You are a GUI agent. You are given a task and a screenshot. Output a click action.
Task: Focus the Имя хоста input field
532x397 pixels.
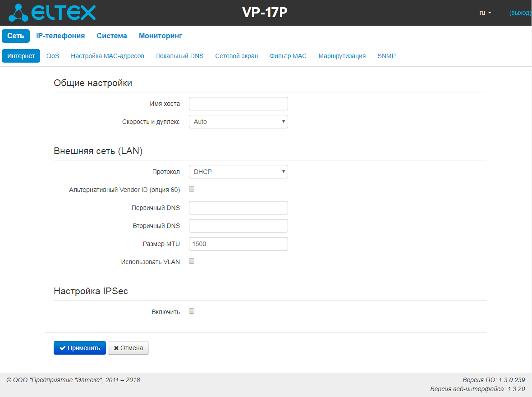(x=238, y=104)
